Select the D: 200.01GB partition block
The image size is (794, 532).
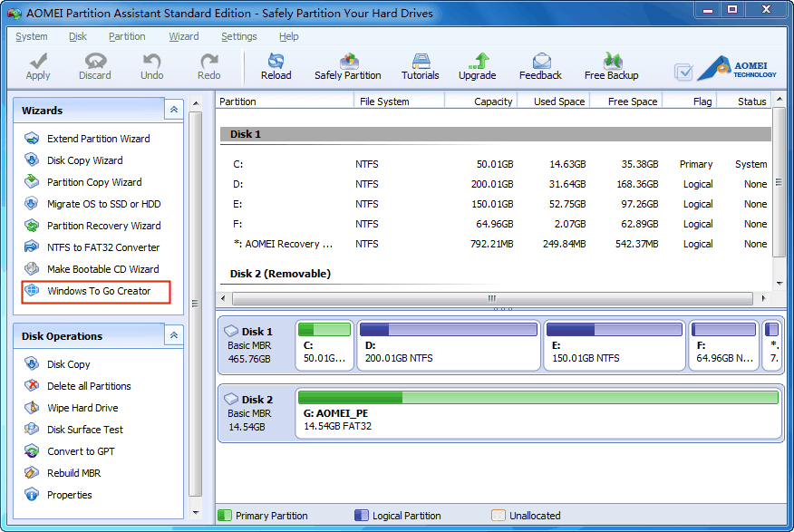(449, 345)
